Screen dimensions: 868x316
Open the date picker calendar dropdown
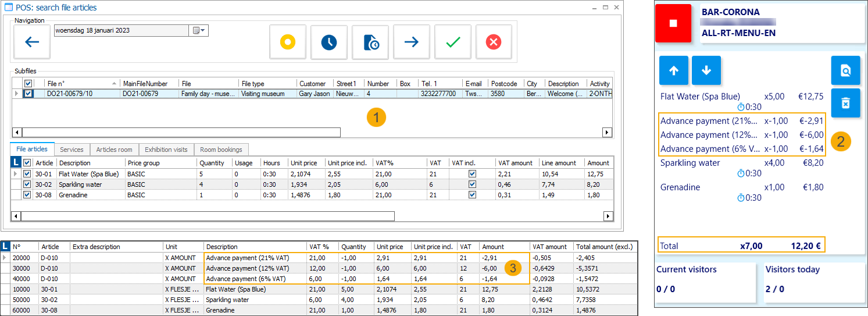[199, 30]
